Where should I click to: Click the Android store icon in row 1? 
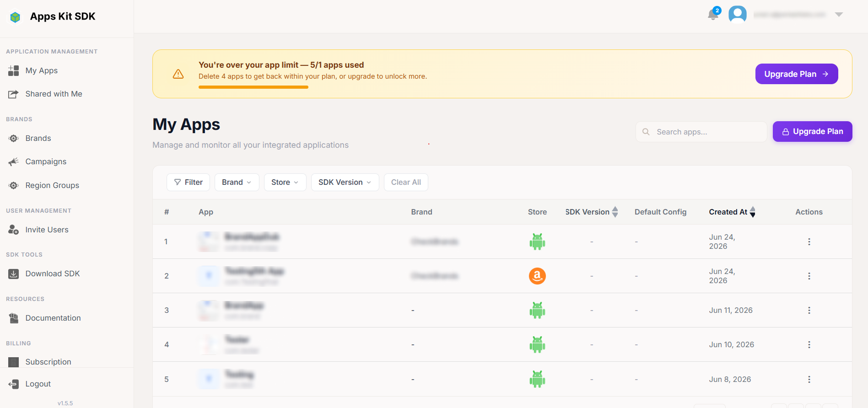click(x=537, y=242)
